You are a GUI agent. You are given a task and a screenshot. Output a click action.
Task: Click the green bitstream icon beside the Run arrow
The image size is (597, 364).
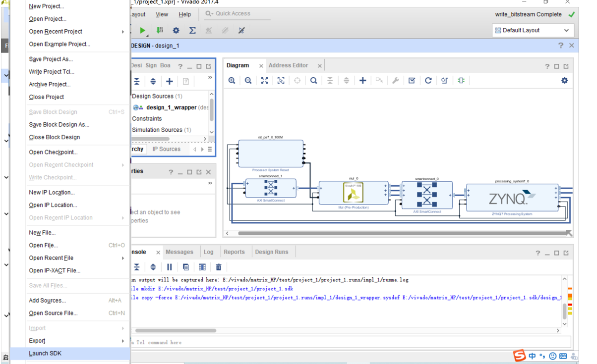[x=160, y=30]
